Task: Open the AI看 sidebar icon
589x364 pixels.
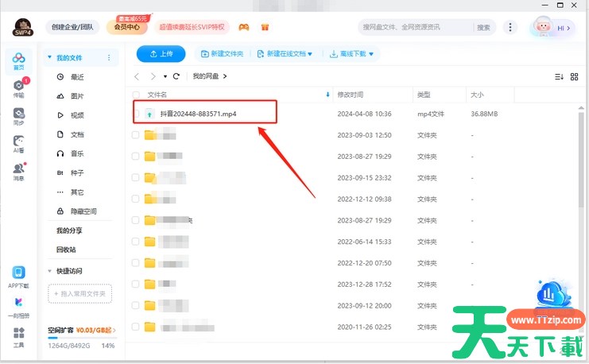Action: [x=18, y=143]
